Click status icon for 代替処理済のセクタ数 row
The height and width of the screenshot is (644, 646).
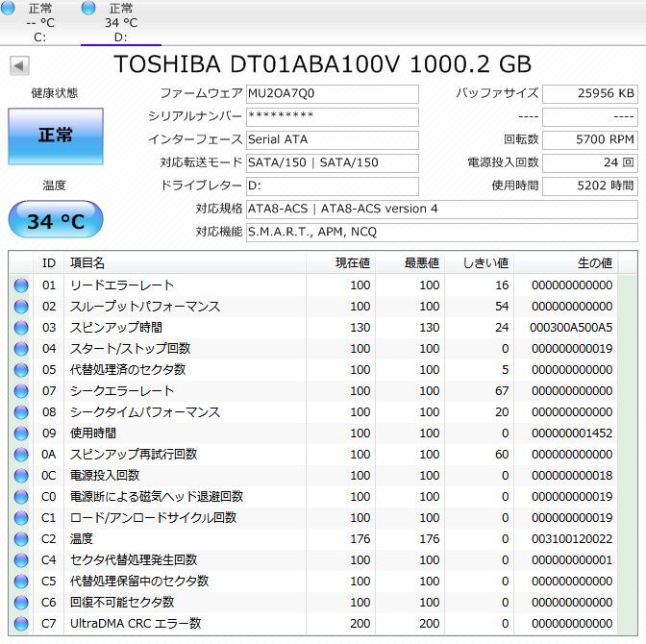(21, 370)
